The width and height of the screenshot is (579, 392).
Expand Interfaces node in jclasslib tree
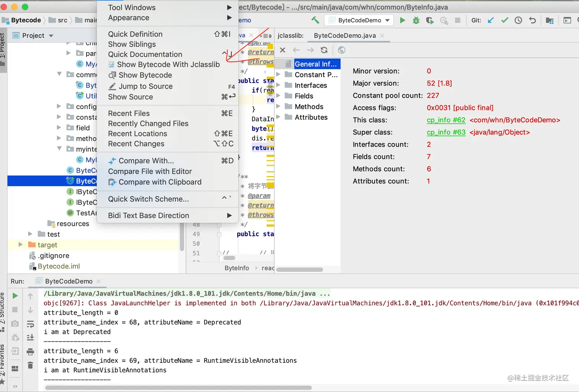point(278,85)
